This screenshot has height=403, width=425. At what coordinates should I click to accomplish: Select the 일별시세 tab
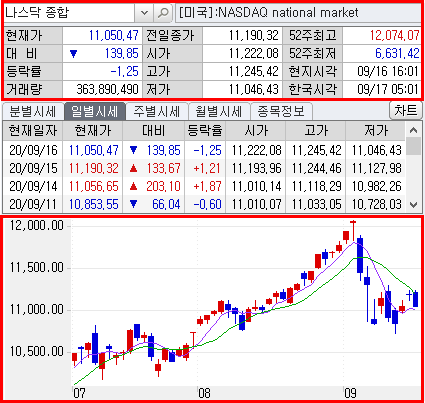[x=95, y=111]
